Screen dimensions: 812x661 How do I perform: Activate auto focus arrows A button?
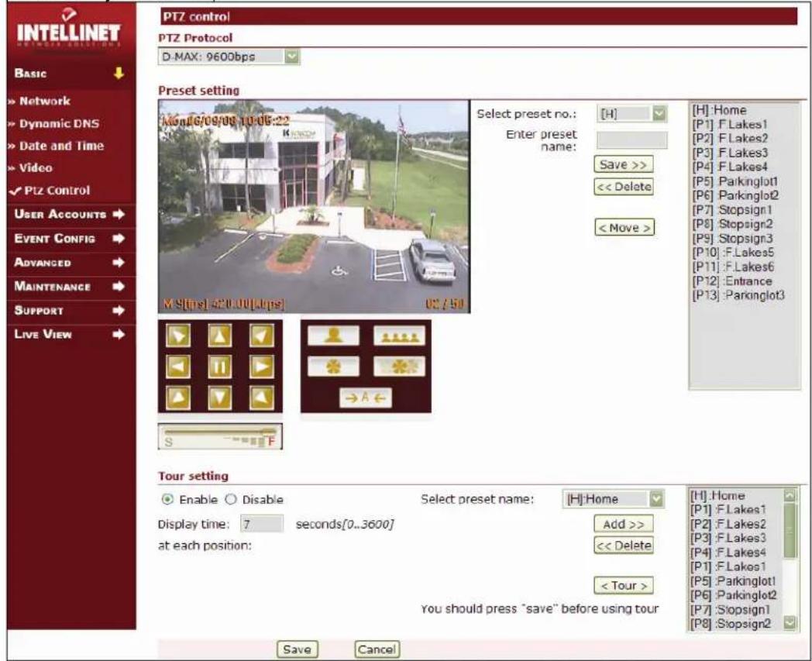(366, 398)
